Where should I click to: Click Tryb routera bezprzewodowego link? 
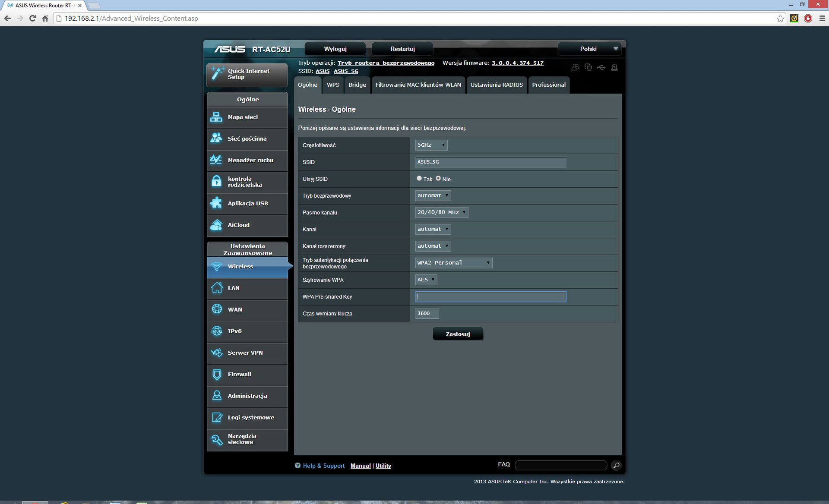pyautogui.click(x=386, y=63)
